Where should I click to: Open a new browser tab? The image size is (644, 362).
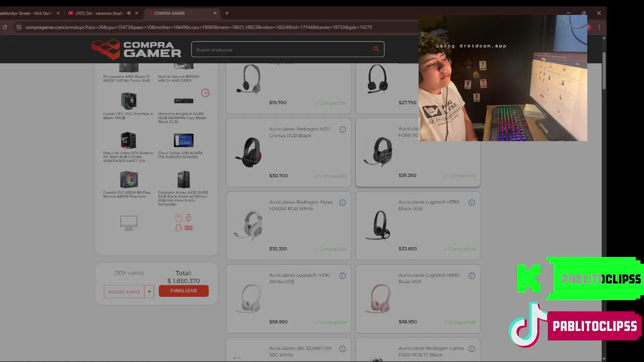click(x=227, y=13)
